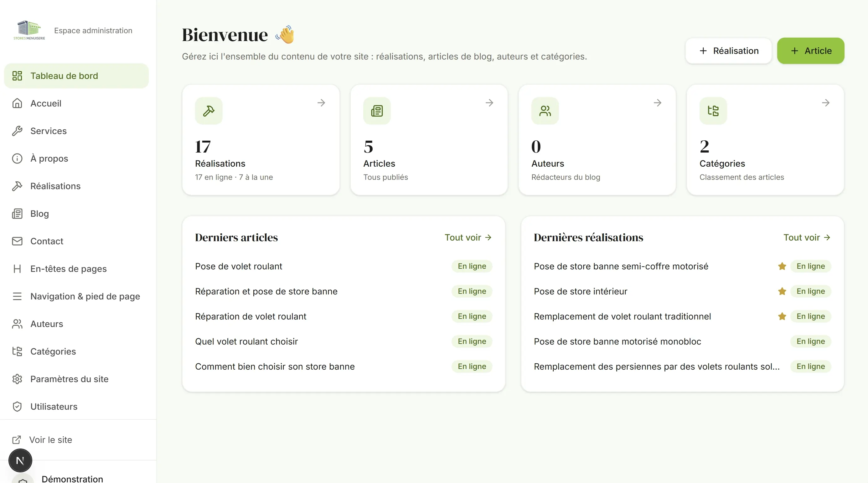Open réalisation Pose de store banne motorisé monobloc
Viewport: 868px width, 483px height.
click(617, 341)
